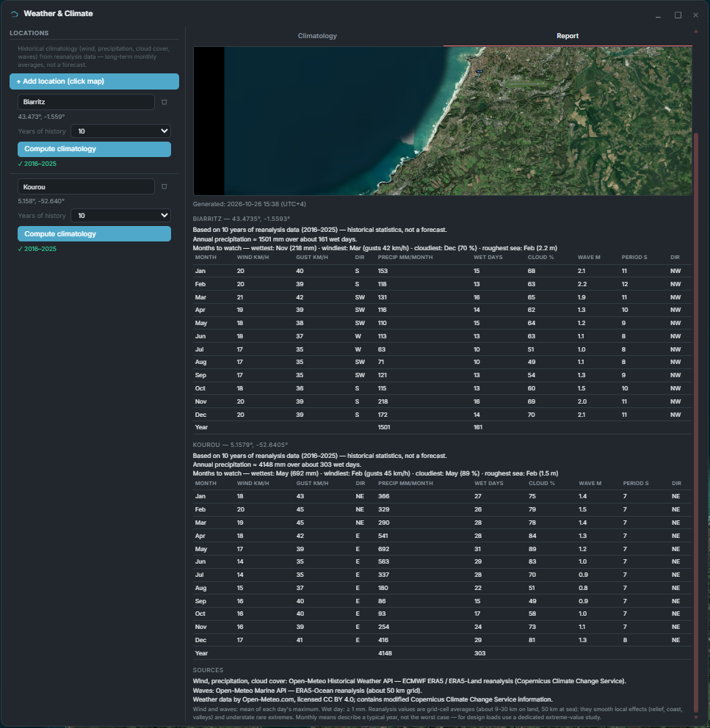Click the BIARRITZ — 43.4735° report heading
This screenshot has height=728, width=710.
pyautogui.click(x=241, y=219)
